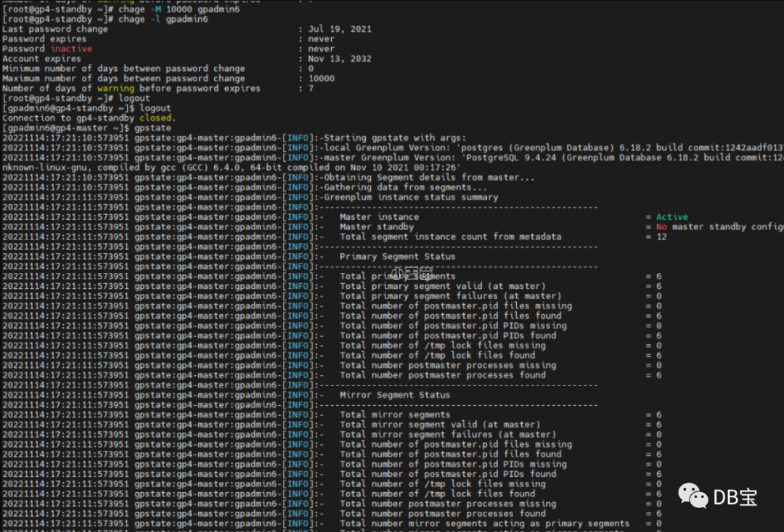Click the yellow word 'closed'
Image resolution: width=784 pixels, height=532 pixels.
pyautogui.click(x=155, y=118)
